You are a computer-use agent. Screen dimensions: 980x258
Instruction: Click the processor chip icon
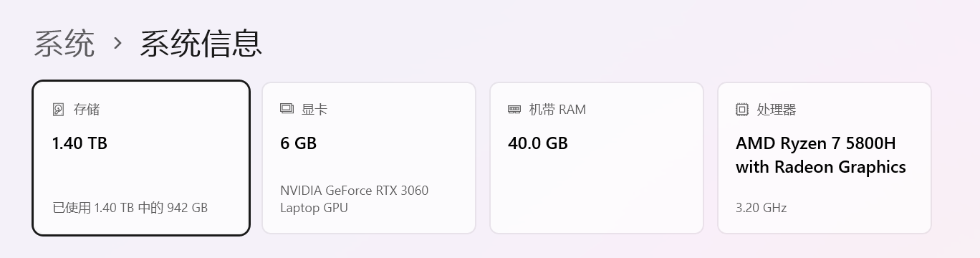742,110
